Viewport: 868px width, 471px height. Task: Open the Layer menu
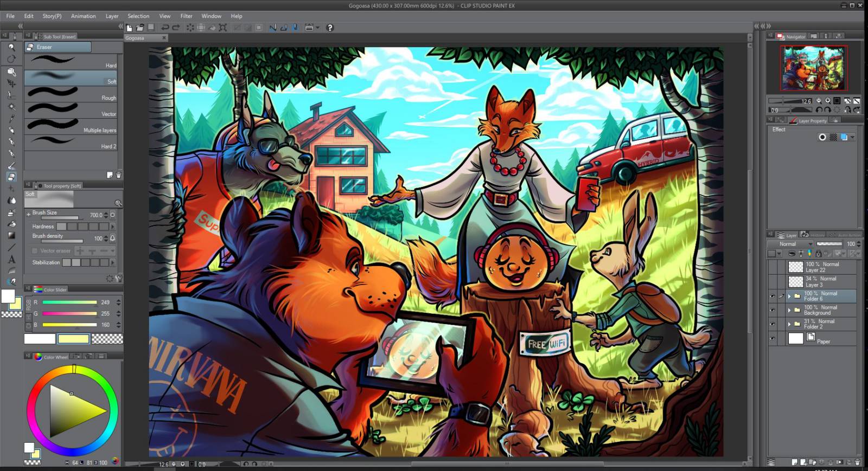point(112,16)
